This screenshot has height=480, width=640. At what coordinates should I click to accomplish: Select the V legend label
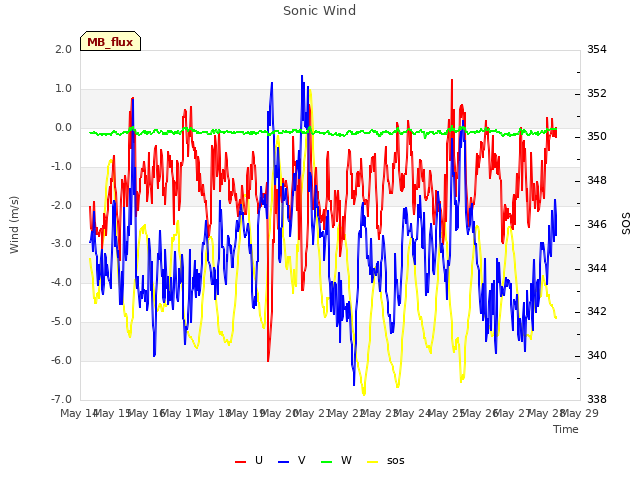302,460
